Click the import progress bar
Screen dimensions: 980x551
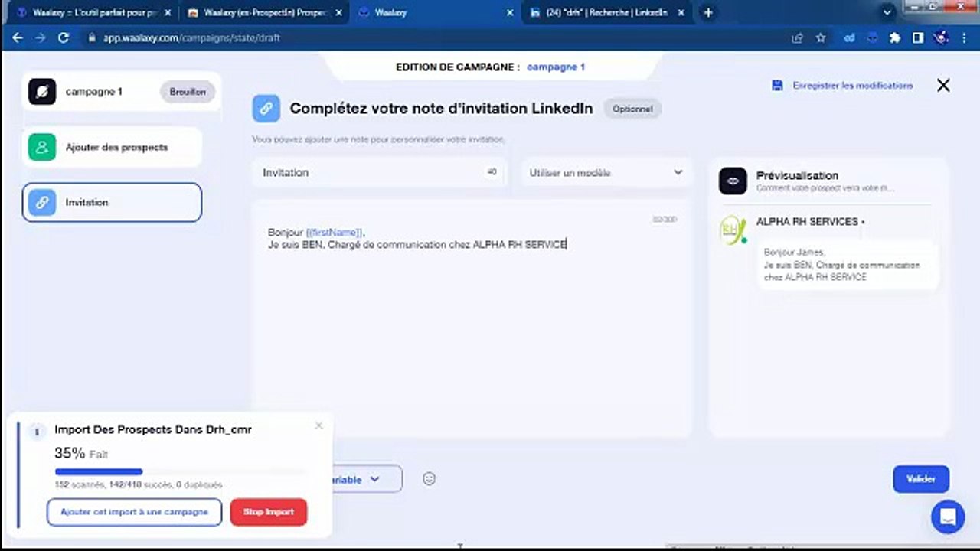[x=179, y=472]
